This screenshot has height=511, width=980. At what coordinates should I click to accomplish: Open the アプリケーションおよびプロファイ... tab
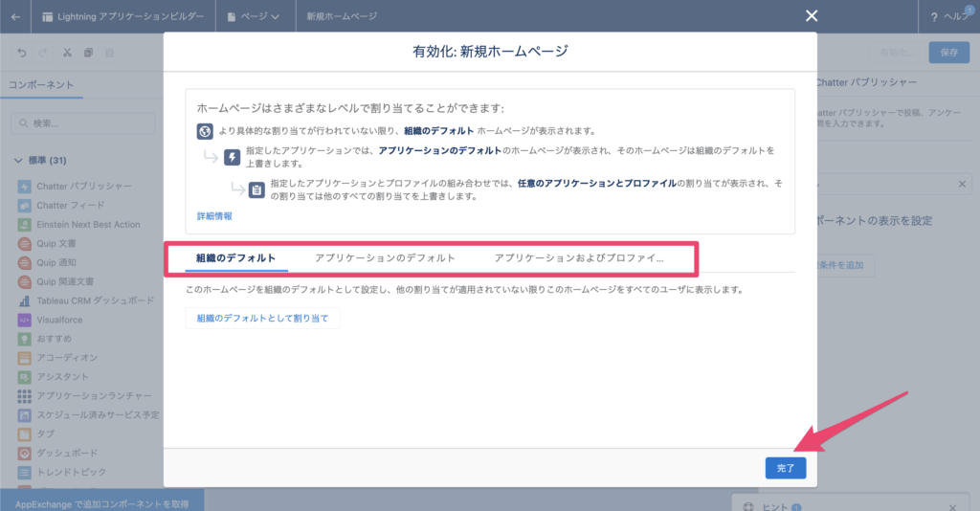click(579, 258)
